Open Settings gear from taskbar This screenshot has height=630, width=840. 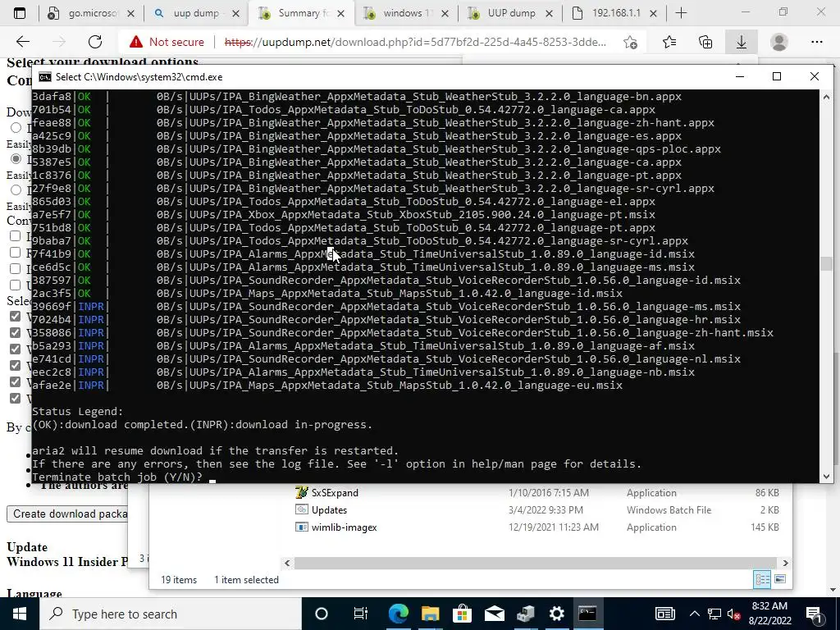pyautogui.click(x=557, y=614)
